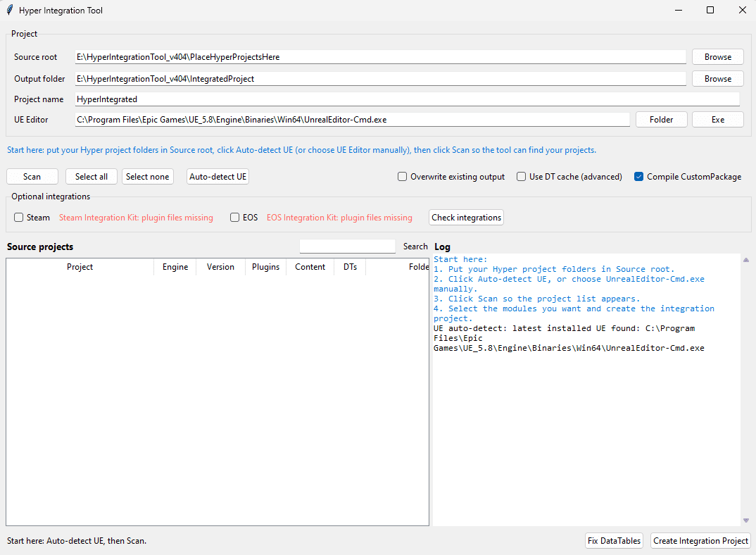
Task: Minimize the Hyper Integration Tool window
Action: 679,10
